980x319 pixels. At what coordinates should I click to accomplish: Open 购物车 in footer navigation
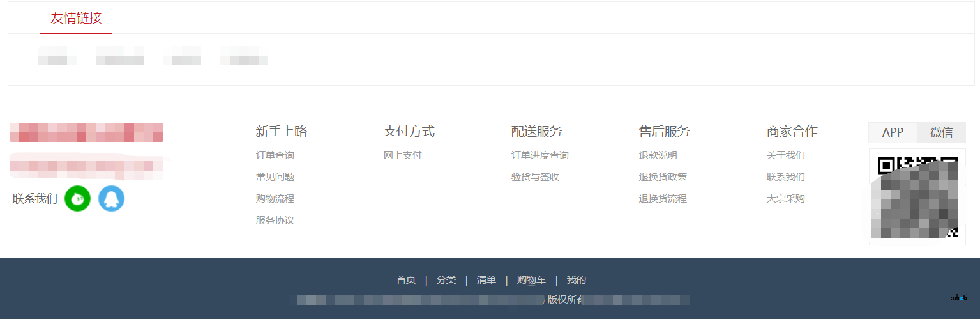click(x=531, y=280)
